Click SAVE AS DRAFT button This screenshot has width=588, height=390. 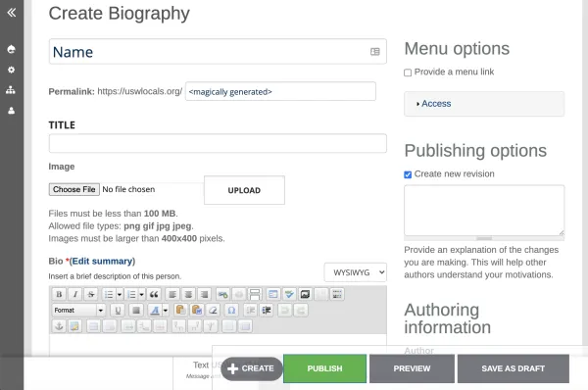[513, 368]
